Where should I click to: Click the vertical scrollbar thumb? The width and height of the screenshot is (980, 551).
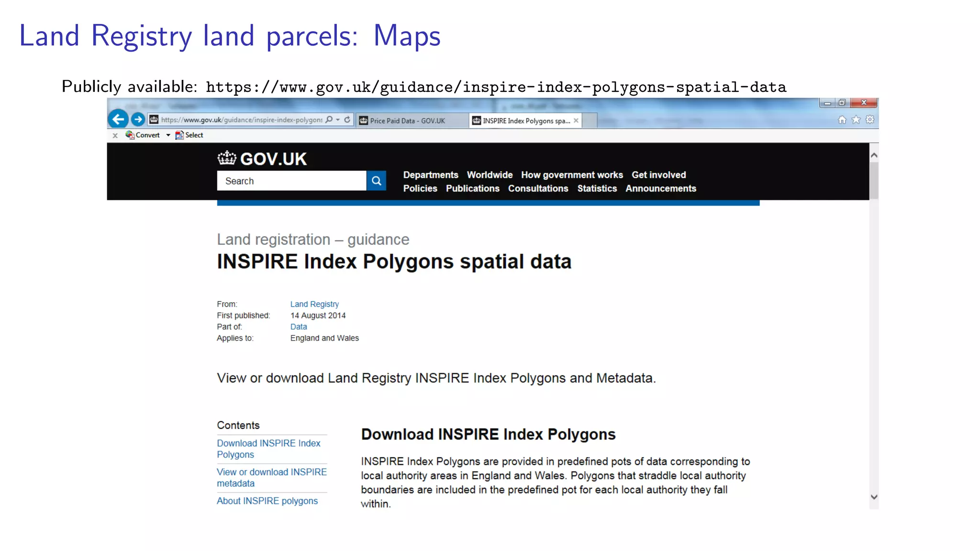[874, 180]
